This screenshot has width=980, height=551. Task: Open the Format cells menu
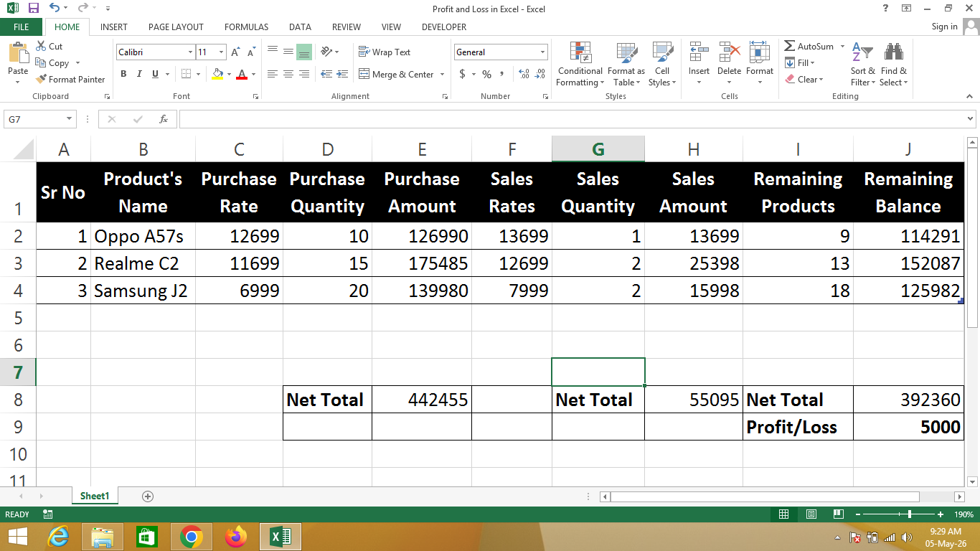(x=759, y=64)
